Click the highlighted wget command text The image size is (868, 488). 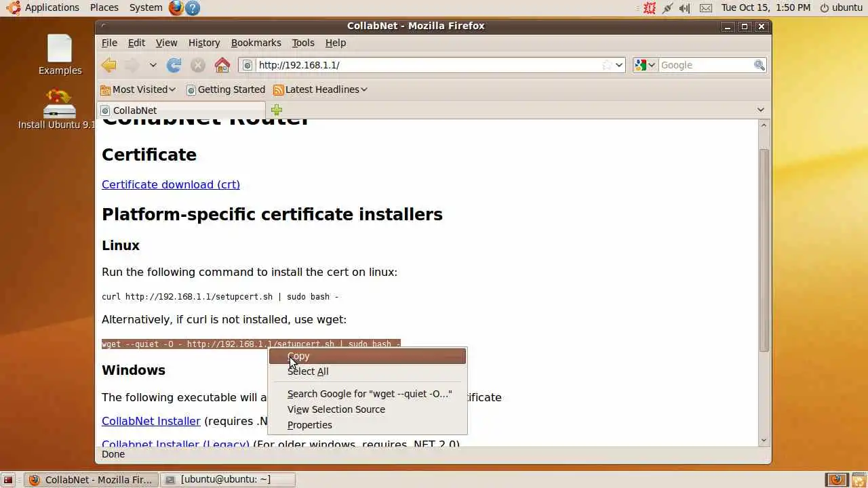point(251,344)
